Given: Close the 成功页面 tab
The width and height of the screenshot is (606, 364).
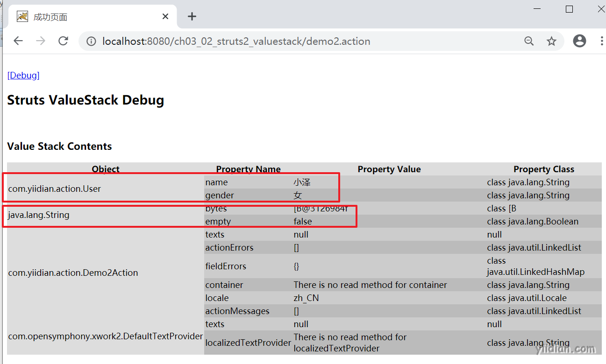Looking at the screenshot, I should pos(165,17).
